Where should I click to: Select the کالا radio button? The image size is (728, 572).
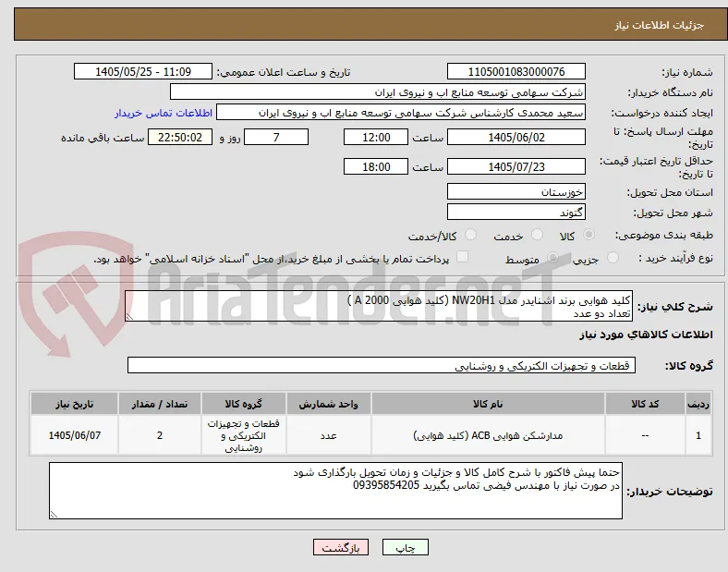tap(588, 235)
